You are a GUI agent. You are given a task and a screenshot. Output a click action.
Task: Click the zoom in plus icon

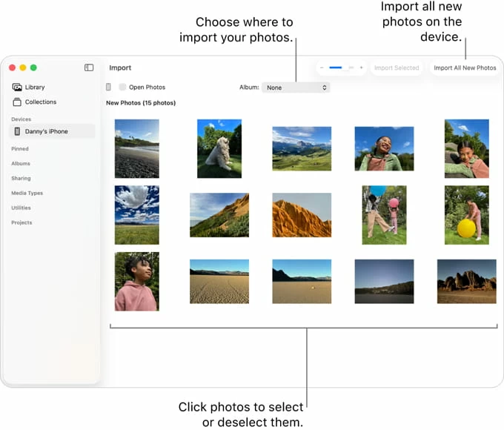[x=361, y=67]
